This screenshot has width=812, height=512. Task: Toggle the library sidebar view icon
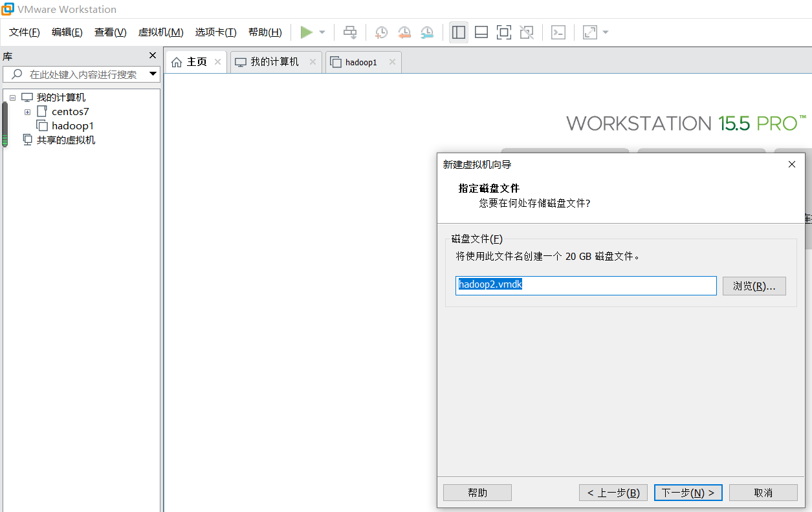coord(459,32)
